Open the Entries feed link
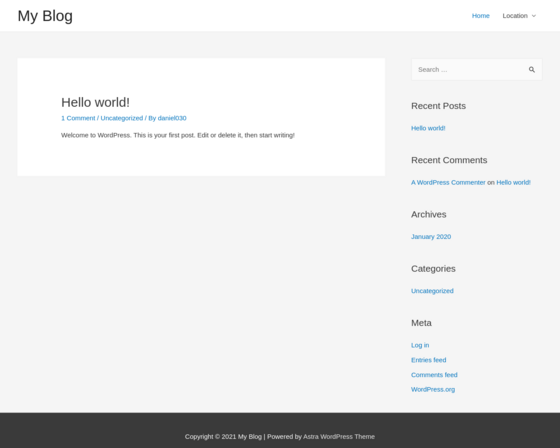The height and width of the screenshot is (448, 560). click(429, 360)
